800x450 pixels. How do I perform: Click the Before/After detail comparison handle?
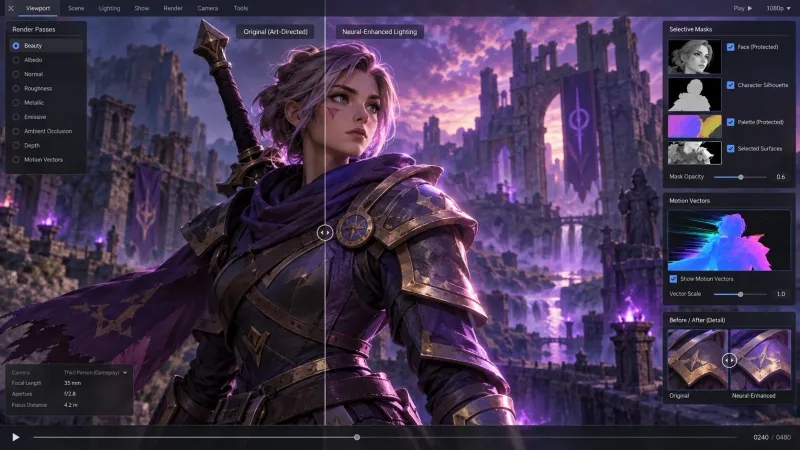[729, 360]
